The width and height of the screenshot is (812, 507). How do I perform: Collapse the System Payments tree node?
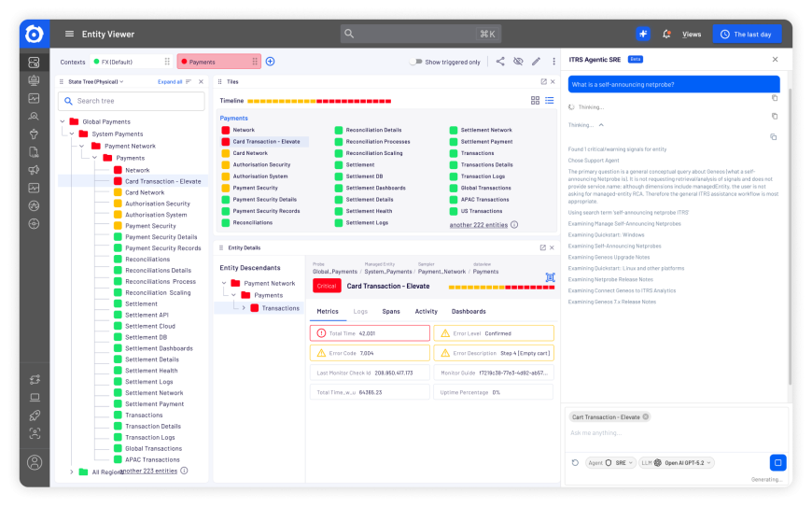pyautogui.click(x=72, y=134)
